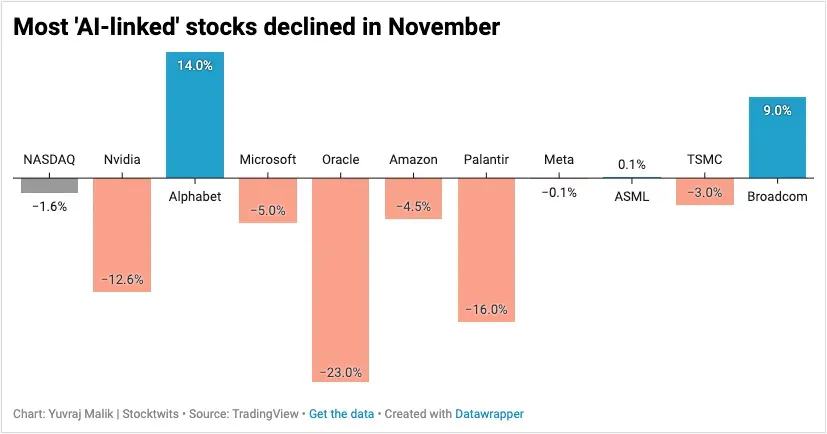Click the 14.0% value label

tap(195, 64)
